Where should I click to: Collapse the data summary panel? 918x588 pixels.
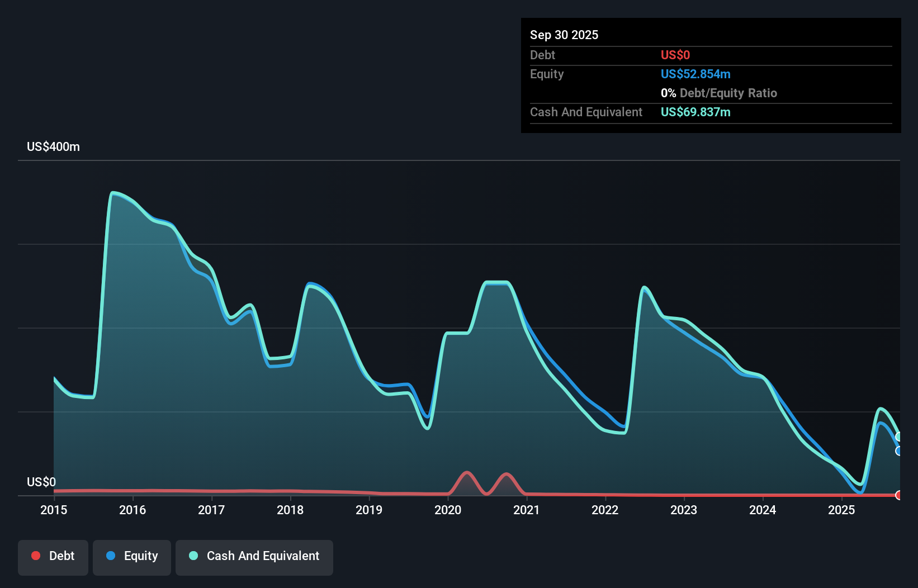(x=711, y=75)
